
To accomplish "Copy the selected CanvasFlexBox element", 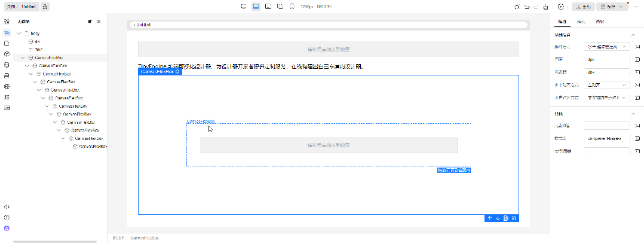I will tap(506, 218).
